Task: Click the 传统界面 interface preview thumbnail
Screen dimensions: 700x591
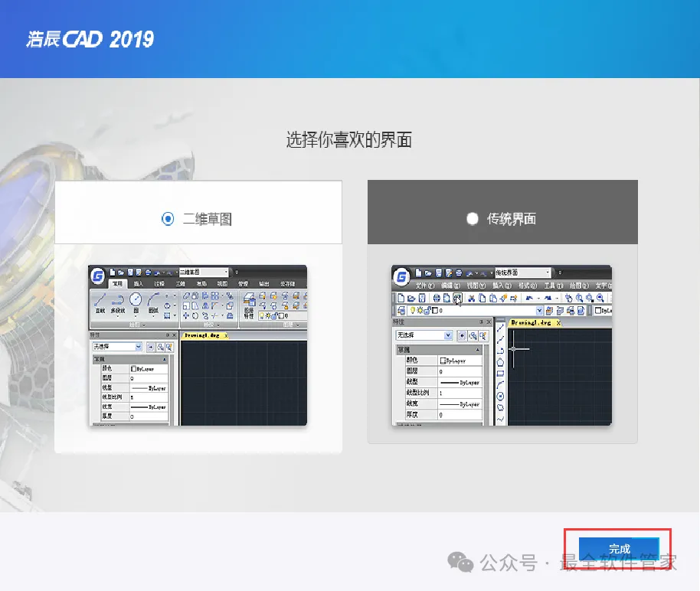Action: pyautogui.click(x=502, y=345)
